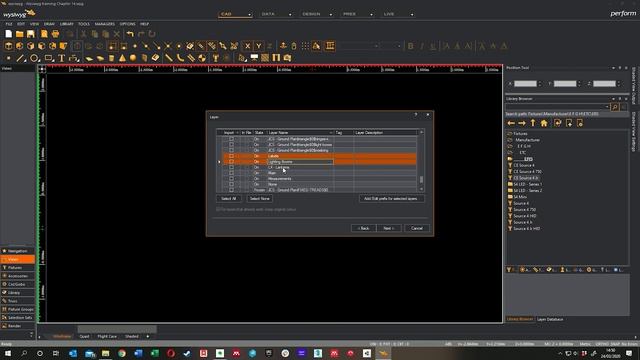Viewport: 640px width, 360px height.
Task: Click the grid dots toolbar icon
Action: click(305, 46)
